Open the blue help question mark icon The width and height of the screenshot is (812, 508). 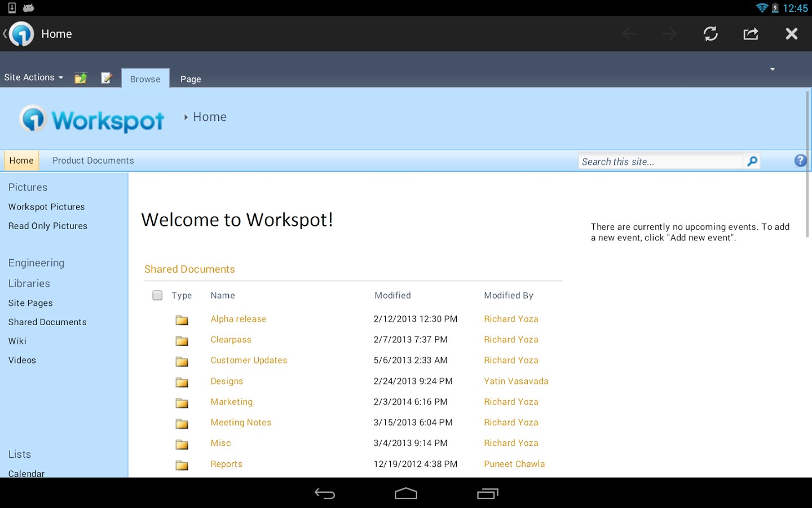(800, 161)
